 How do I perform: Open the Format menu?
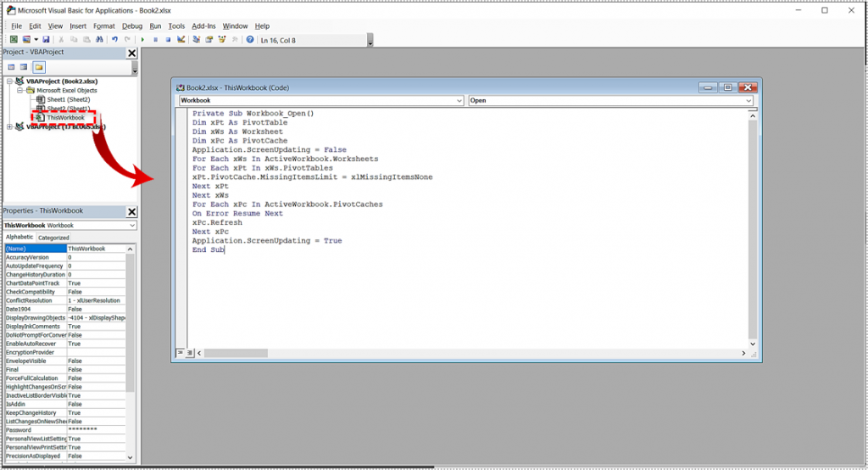104,26
